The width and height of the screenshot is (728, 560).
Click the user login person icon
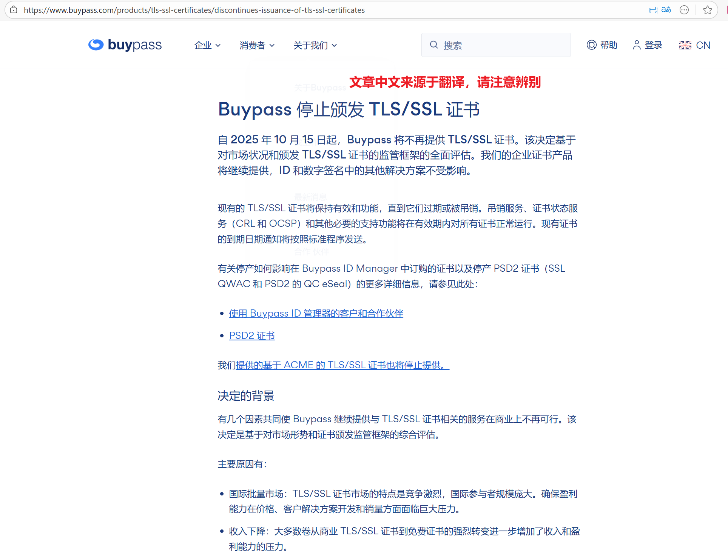637,45
